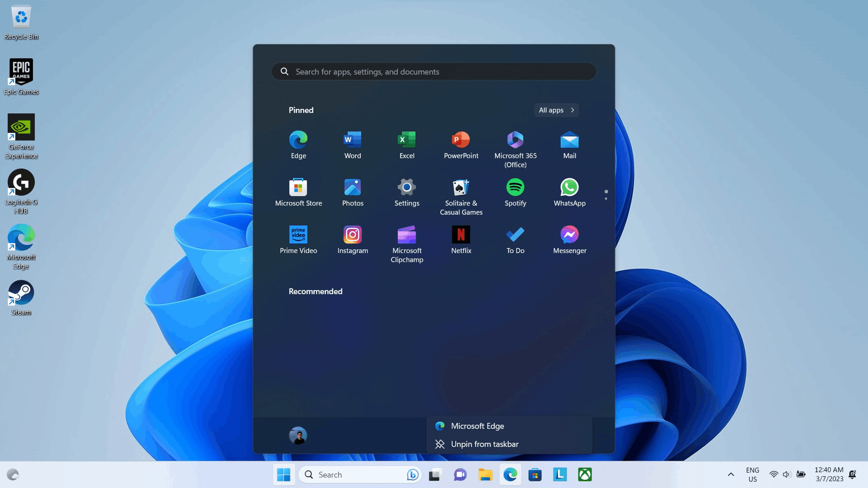Open File Explorer from taskbar
Image resolution: width=868 pixels, height=488 pixels.
485,475
